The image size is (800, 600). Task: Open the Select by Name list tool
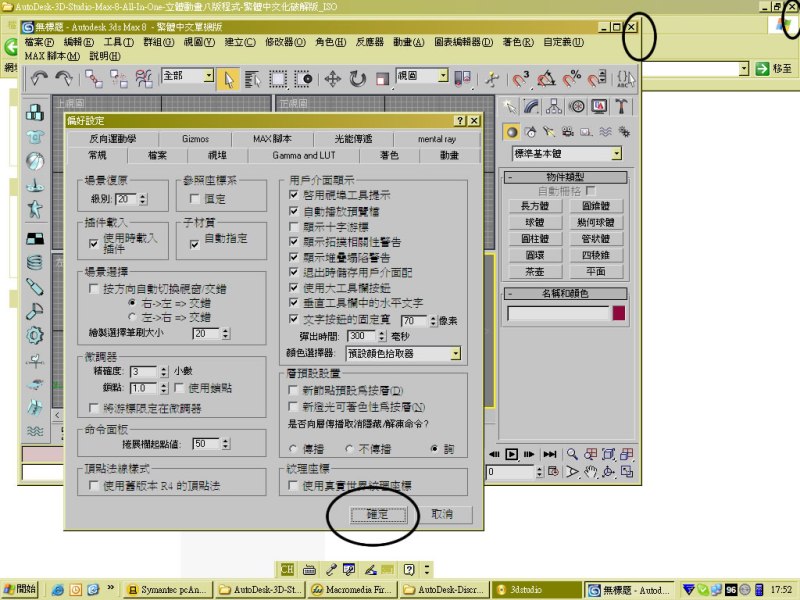point(253,80)
